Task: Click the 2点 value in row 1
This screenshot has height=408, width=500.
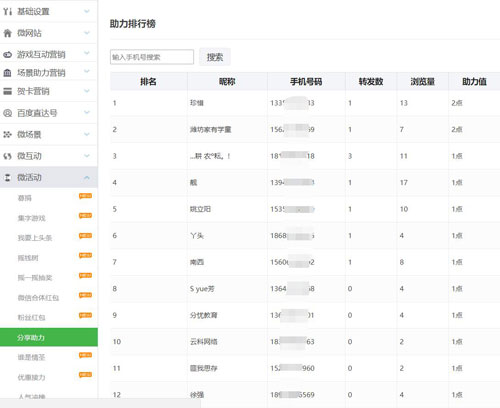Action: [x=457, y=103]
